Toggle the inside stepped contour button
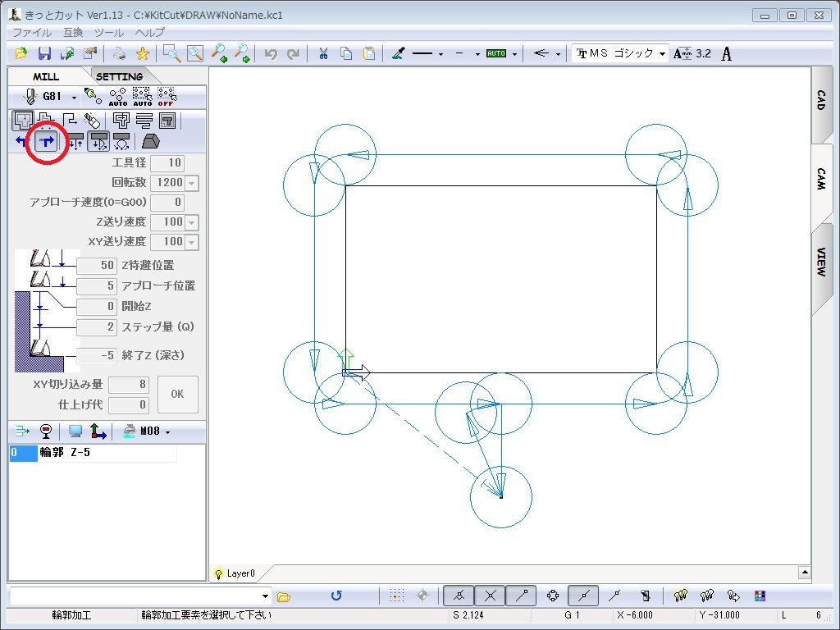Image resolution: width=840 pixels, height=630 pixels. pos(47,120)
